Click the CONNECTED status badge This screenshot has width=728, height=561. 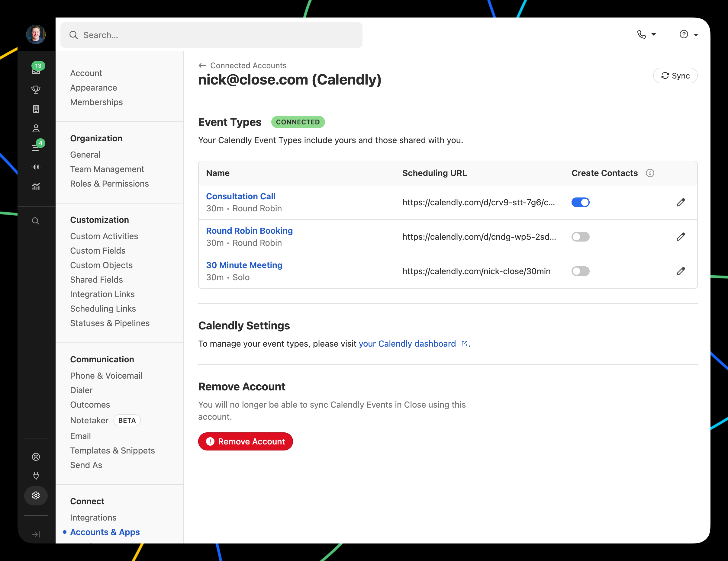[298, 122]
